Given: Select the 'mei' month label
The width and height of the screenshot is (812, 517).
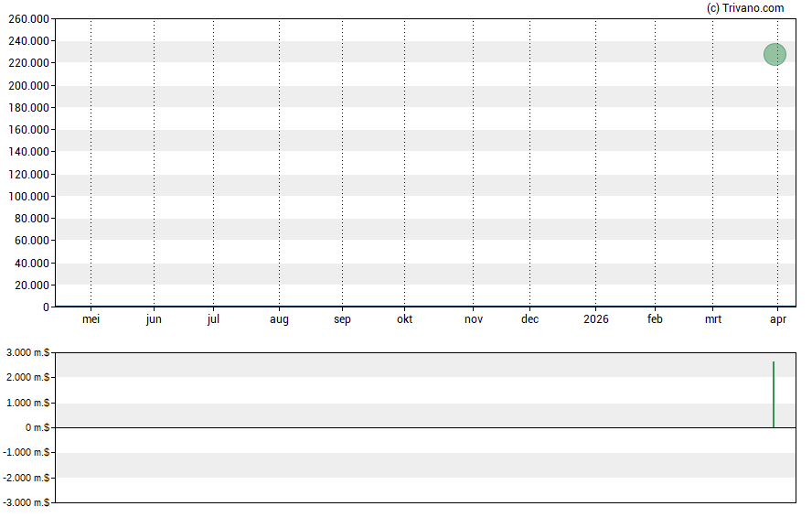Looking at the screenshot, I should pyautogui.click(x=91, y=319).
